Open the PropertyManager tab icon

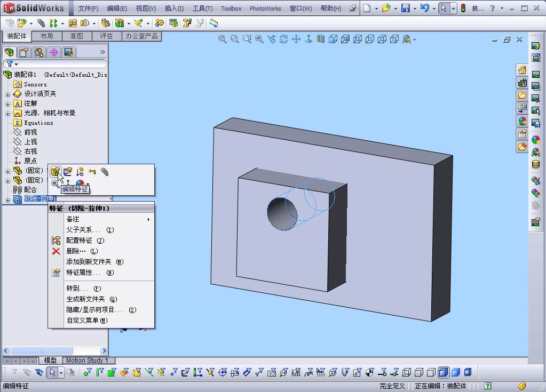[x=23, y=52]
